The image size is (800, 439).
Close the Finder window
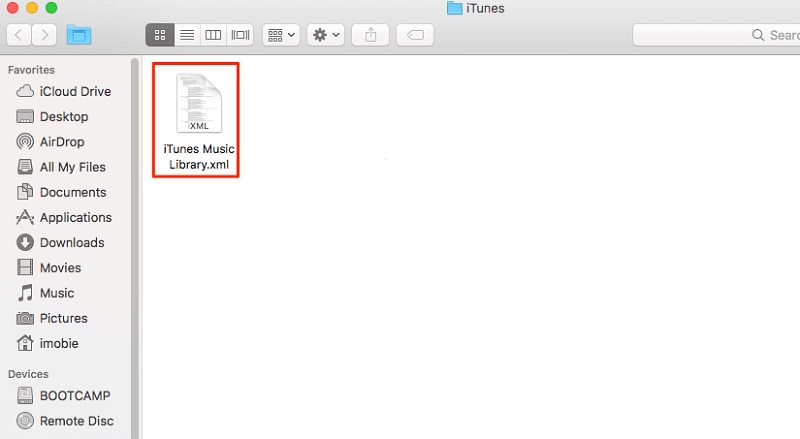(12, 8)
